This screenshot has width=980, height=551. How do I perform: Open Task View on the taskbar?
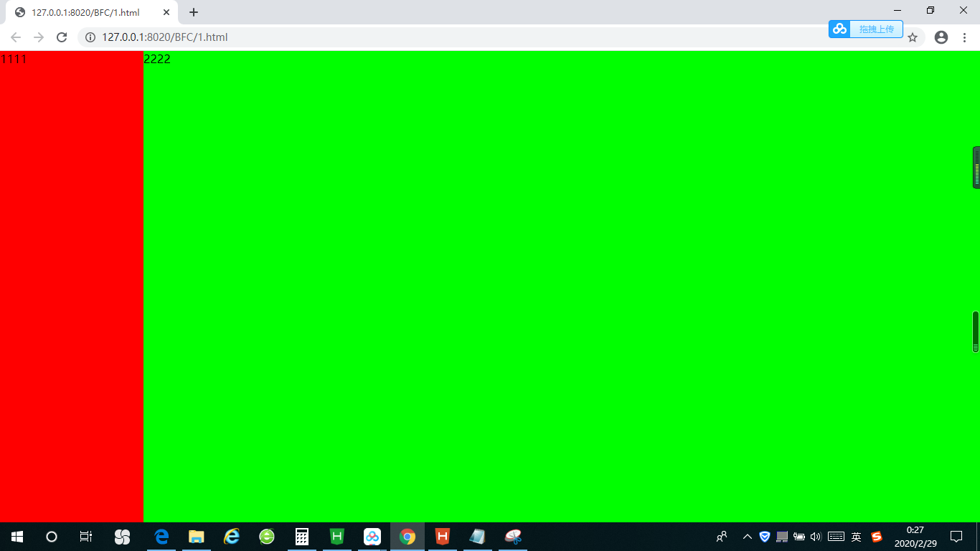pos(86,537)
